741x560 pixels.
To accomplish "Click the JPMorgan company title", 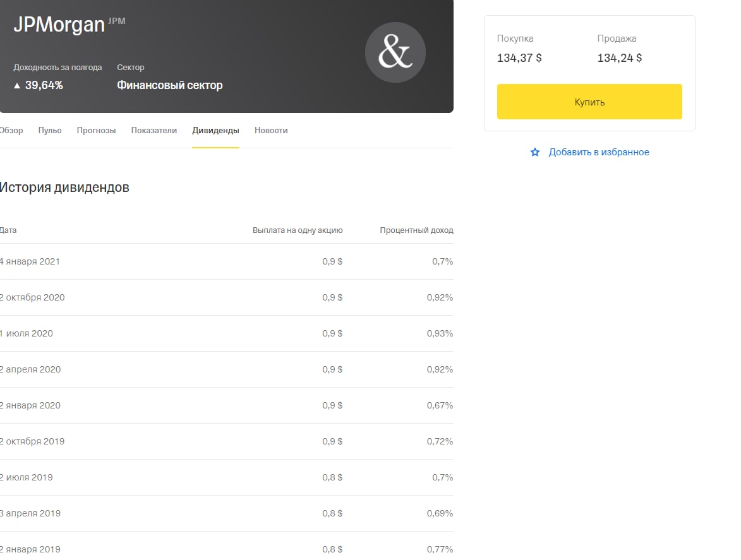I will coord(59,25).
